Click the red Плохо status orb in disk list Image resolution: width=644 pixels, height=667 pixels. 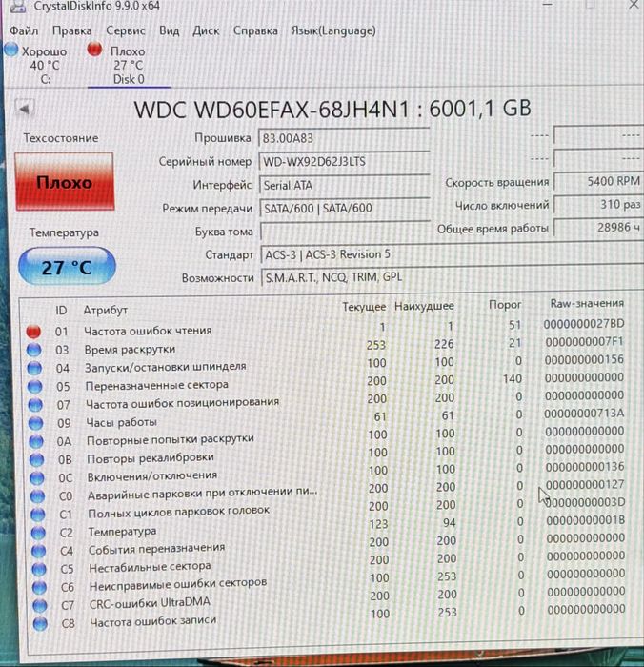(94, 49)
